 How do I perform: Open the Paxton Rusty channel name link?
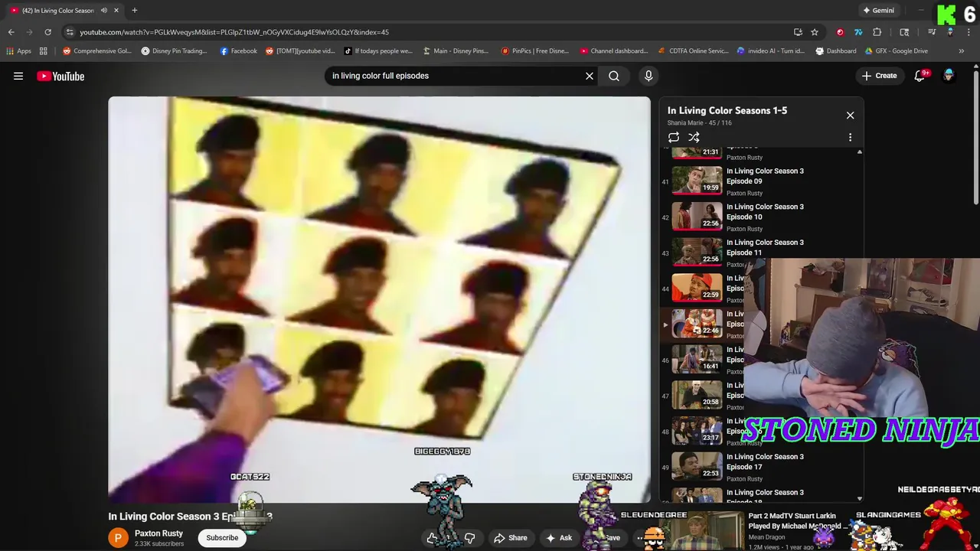tap(158, 533)
